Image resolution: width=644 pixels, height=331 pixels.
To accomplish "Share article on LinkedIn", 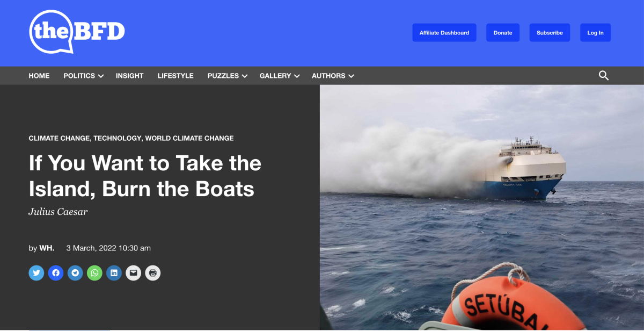I will [x=114, y=273].
